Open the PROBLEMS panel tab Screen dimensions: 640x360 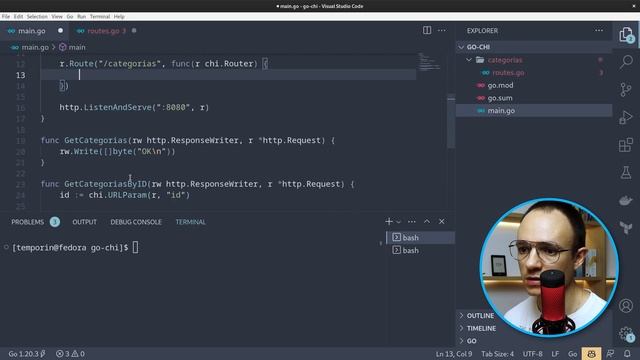tap(35, 222)
